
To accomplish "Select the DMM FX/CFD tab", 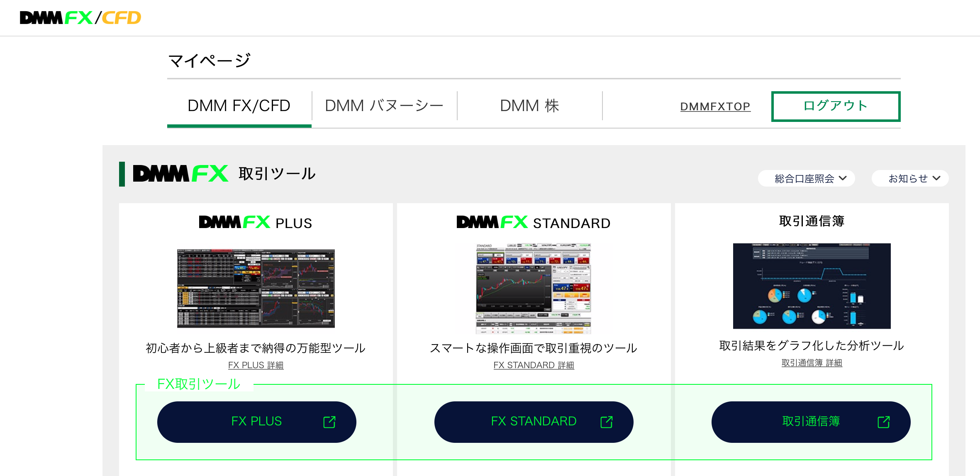I will pyautogui.click(x=239, y=106).
